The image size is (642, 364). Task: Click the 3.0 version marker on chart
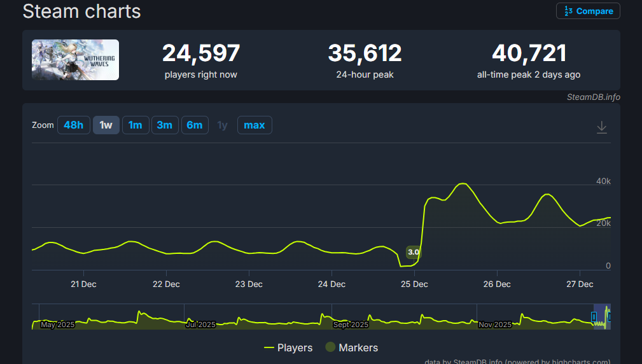pyautogui.click(x=414, y=252)
